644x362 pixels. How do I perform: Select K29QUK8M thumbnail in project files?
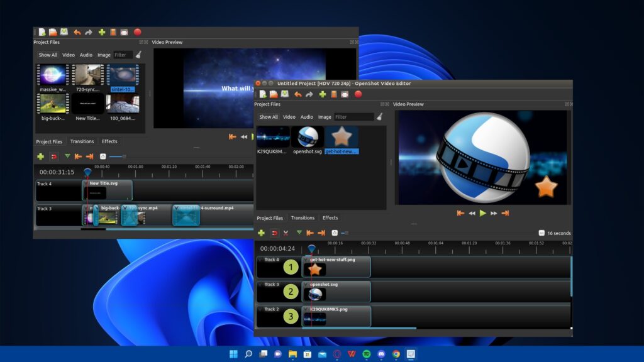coord(273,137)
